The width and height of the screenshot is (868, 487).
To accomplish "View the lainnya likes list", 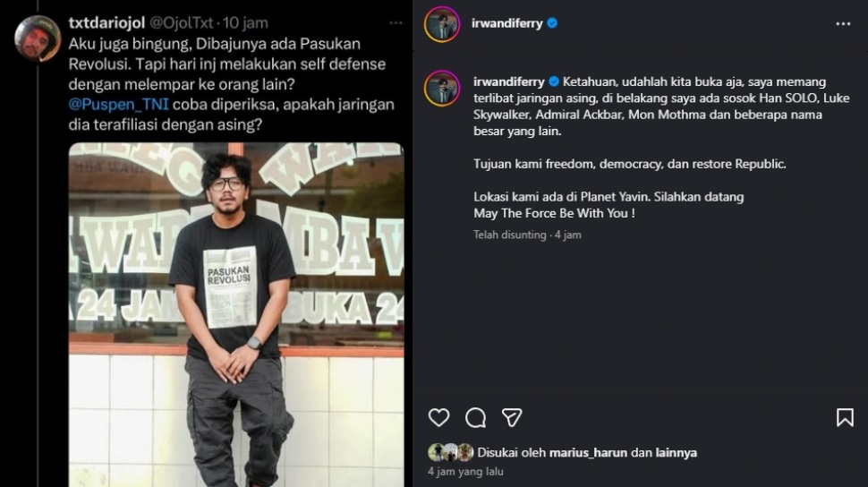I will (x=676, y=453).
